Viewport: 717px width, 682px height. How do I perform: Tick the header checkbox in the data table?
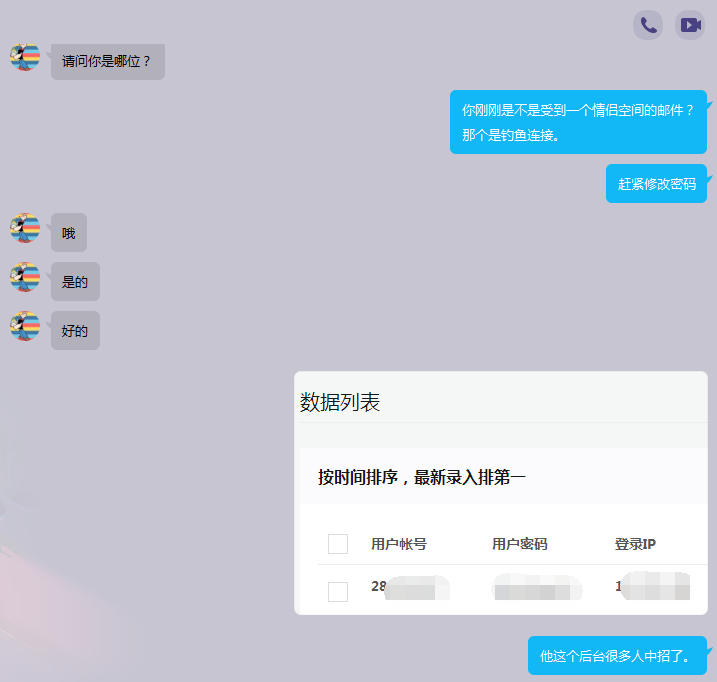pyautogui.click(x=338, y=544)
